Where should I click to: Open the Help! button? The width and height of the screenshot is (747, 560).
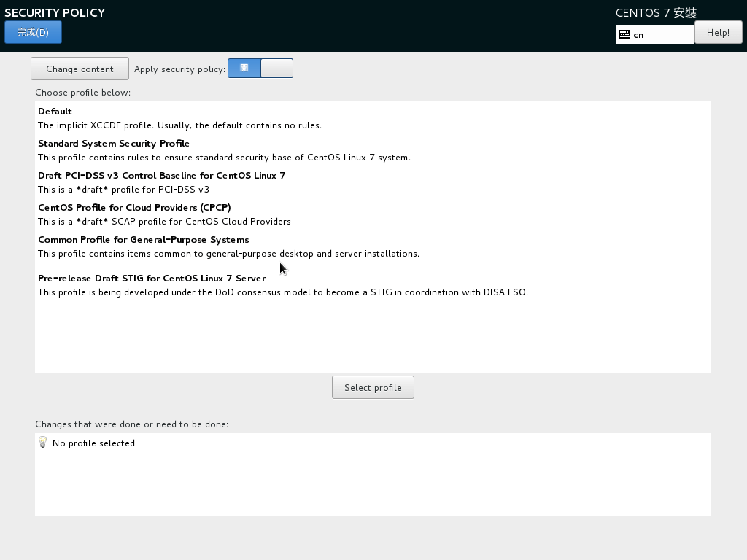point(718,32)
